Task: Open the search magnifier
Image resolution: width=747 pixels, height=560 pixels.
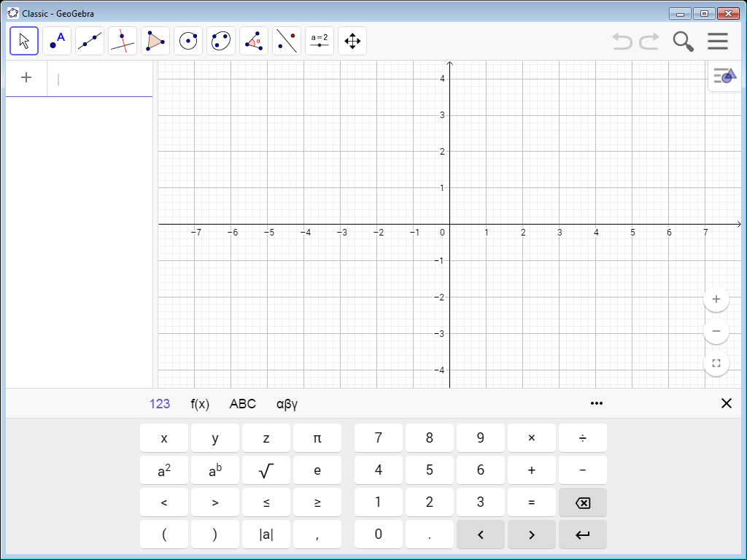Action: pos(683,42)
